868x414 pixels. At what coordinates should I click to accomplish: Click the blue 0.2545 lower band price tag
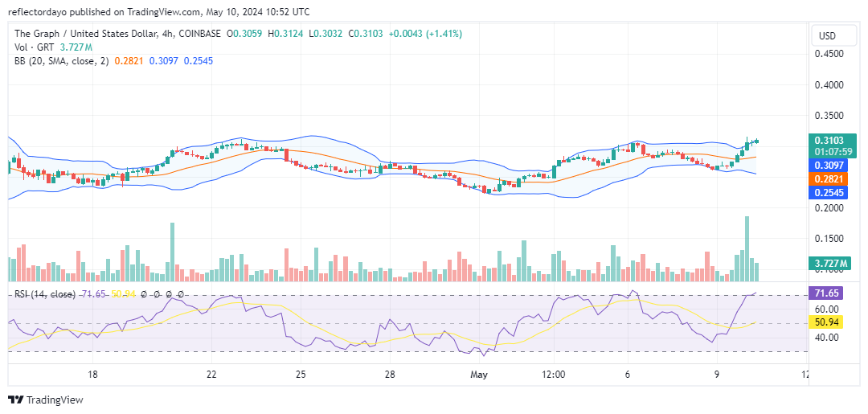(828, 193)
